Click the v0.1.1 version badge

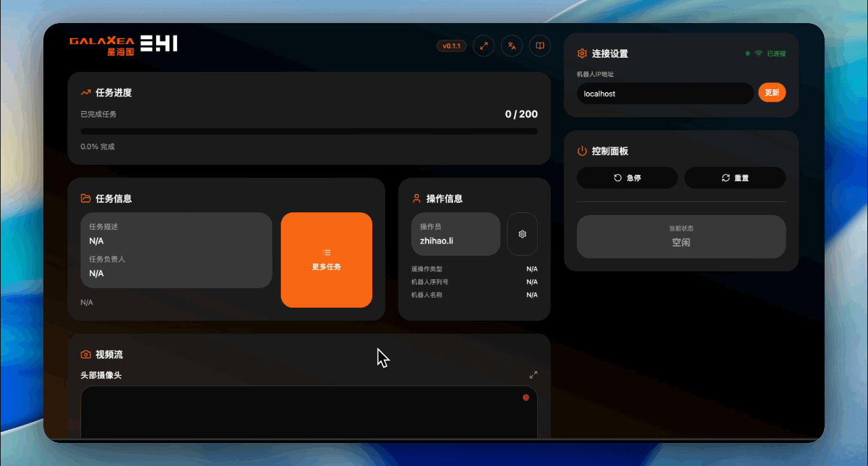pyautogui.click(x=451, y=45)
